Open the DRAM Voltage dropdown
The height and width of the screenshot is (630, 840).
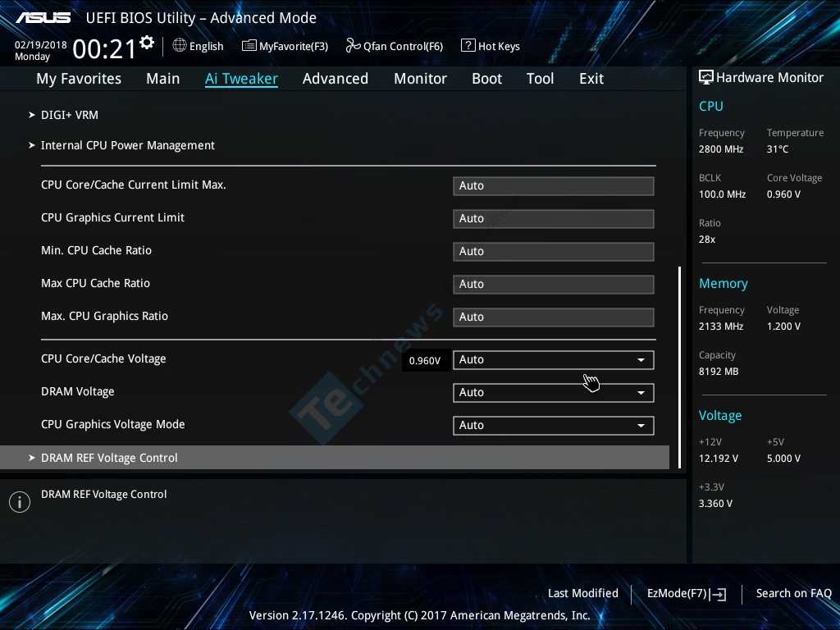tap(554, 393)
